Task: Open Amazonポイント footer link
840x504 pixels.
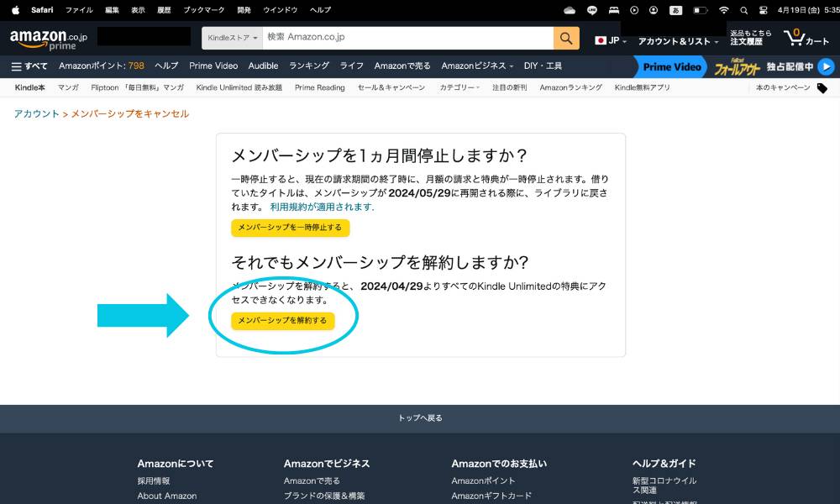Action: (x=483, y=481)
